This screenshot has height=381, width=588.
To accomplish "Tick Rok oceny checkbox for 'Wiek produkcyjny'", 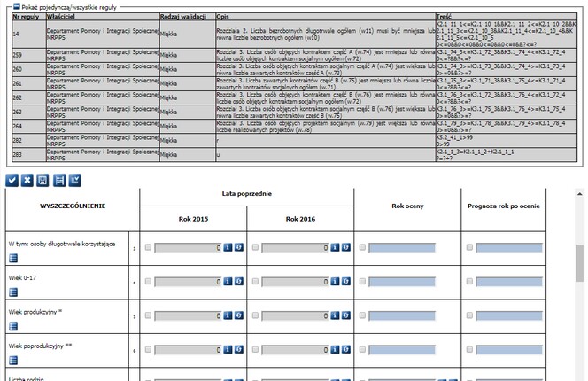I will pyautogui.click(x=363, y=315).
